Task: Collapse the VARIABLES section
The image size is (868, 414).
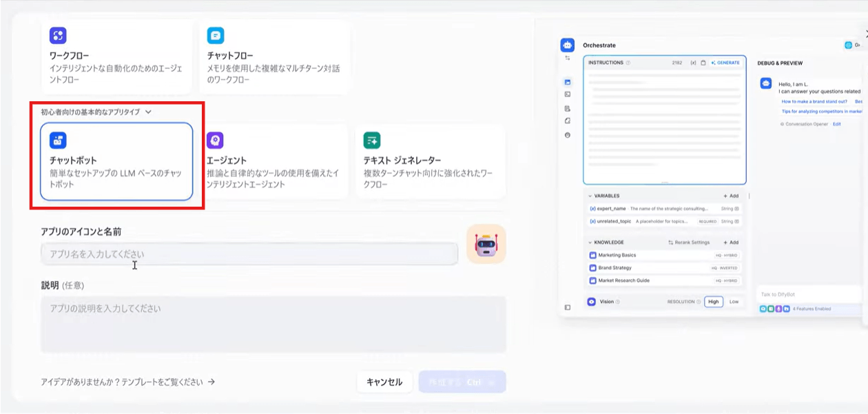Action: pyautogui.click(x=590, y=196)
